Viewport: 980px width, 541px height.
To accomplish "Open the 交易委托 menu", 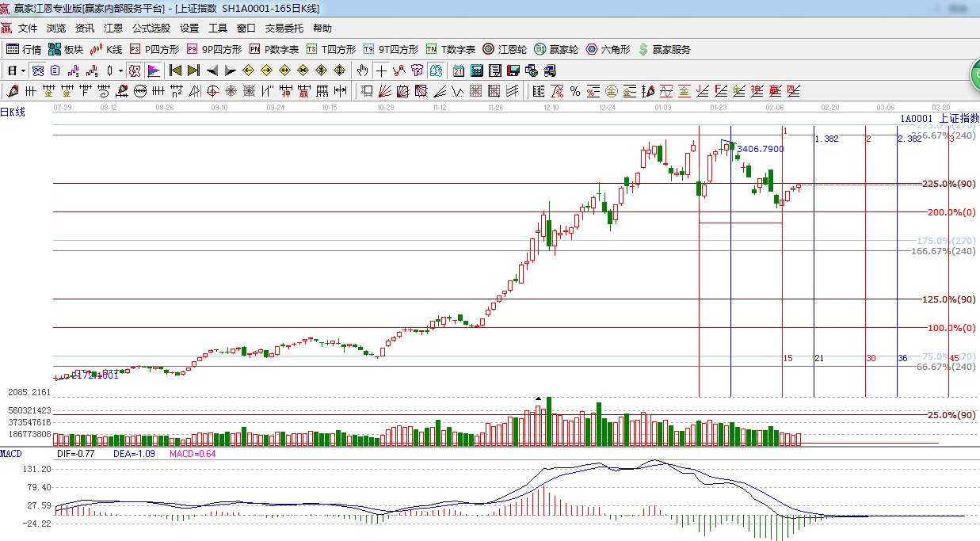I will pyautogui.click(x=284, y=29).
